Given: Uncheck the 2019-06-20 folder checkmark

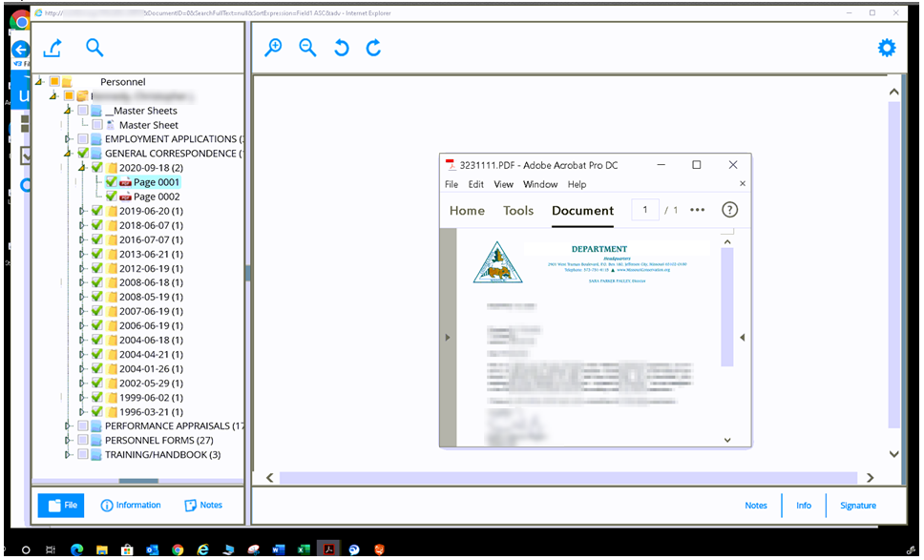Looking at the screenshot, I should coord(94,210).
